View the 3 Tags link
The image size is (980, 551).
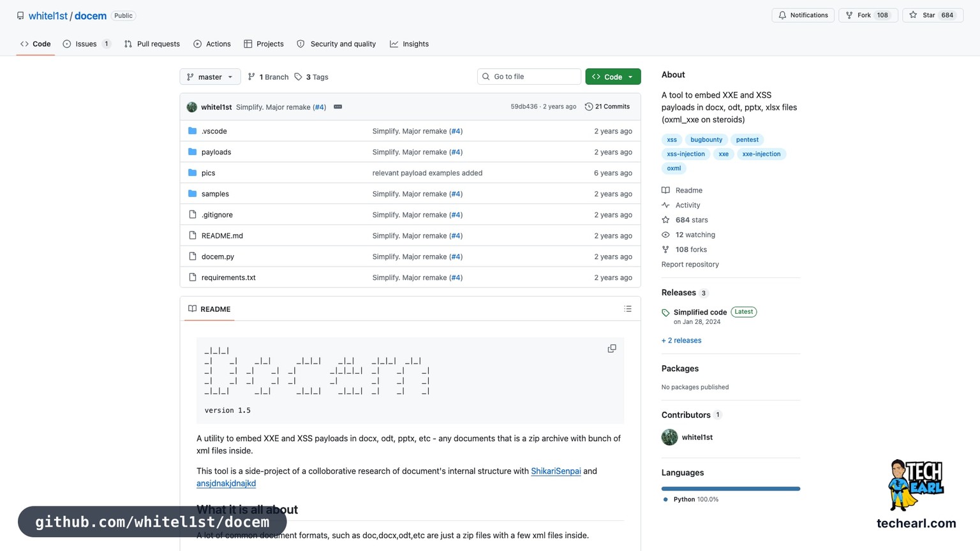tap(311, 77)
